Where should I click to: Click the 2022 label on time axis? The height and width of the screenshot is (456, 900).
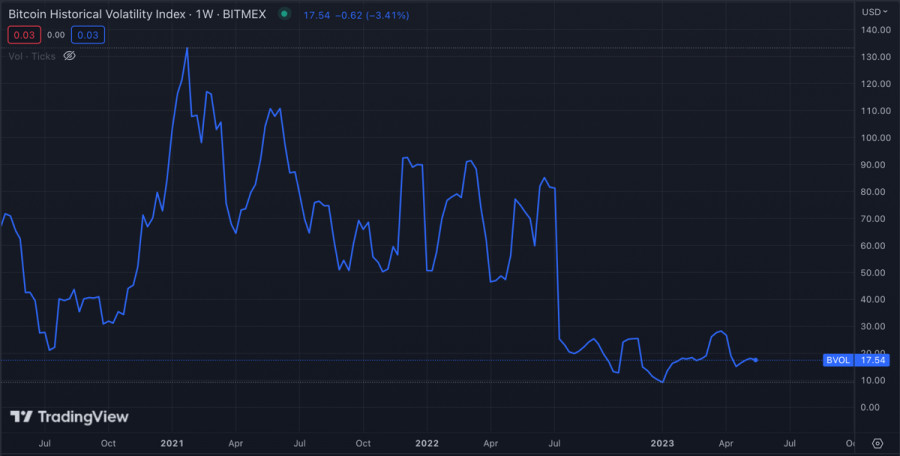point(427,442)
